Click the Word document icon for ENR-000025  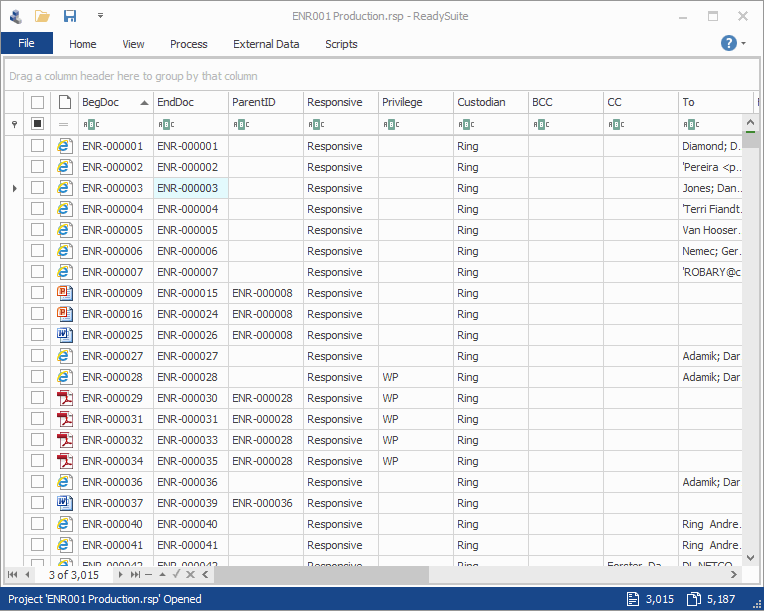[65, 335]
